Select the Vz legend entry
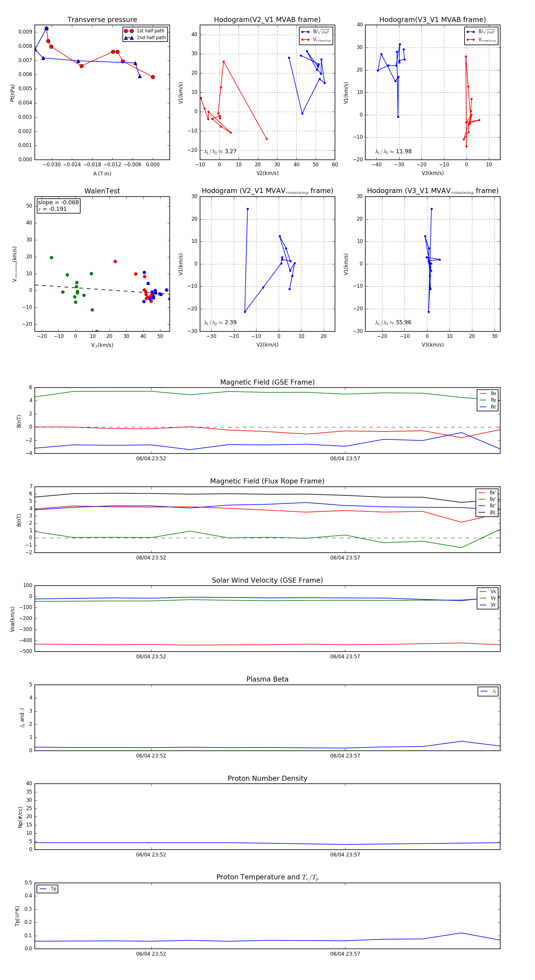535x980 pixels. tap(487, 605)
